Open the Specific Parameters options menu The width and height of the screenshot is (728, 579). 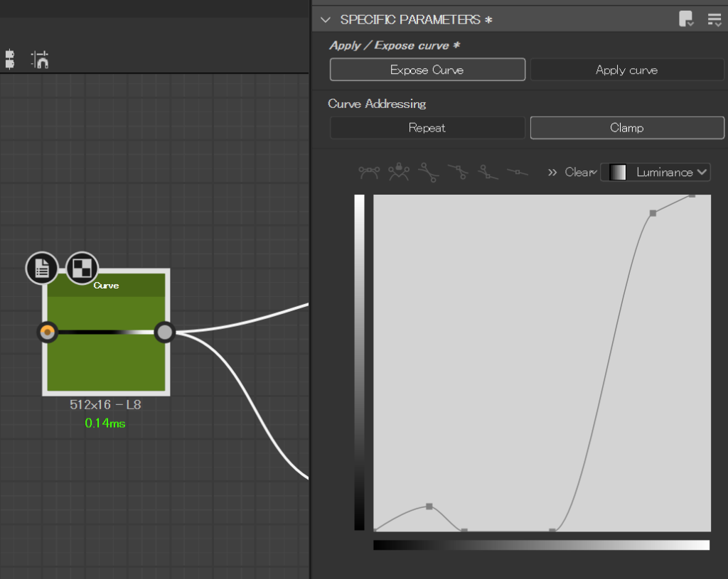tap(714, 19)
